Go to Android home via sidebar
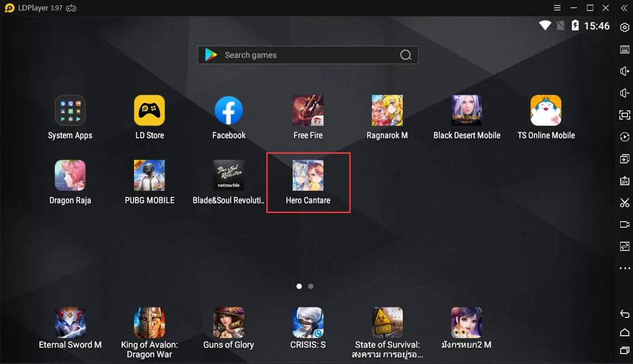Image resolution: width=633 pixels, height=364 pixels. pyautogui.click(x=625, y=332)
